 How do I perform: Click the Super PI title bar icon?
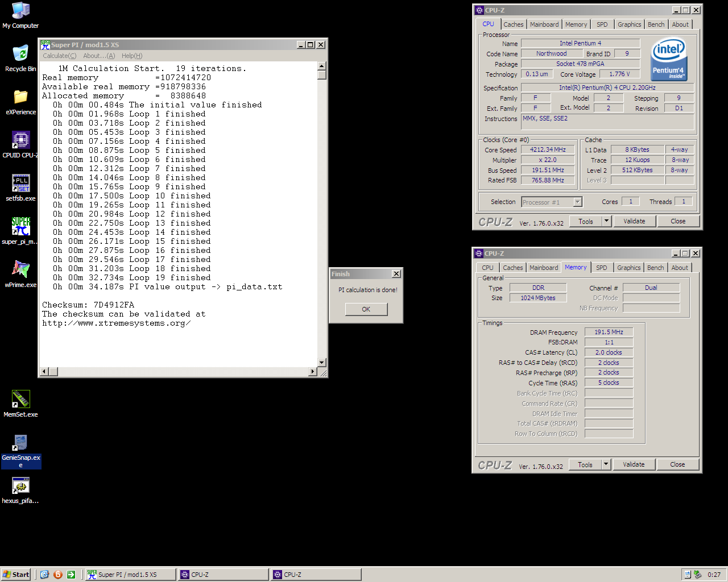click(45, 44)
